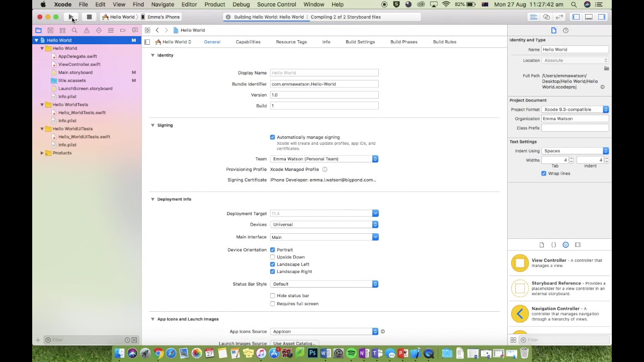Open the Status Bar Style dropdown

click(324, 284)
